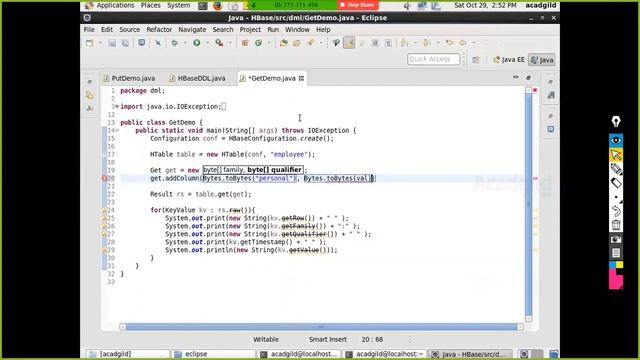
Task: Click the Save toolbar icon
Action: 112,43
